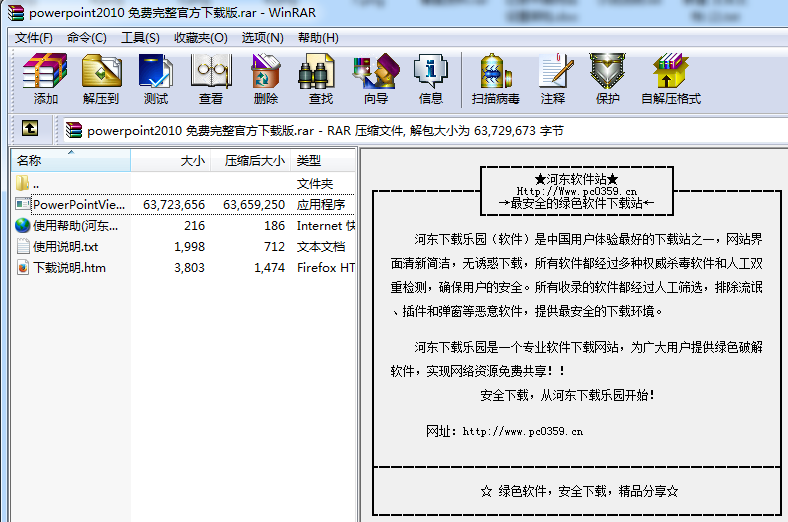Click the size value 216
788x522 pixels.
pos(194,226)
